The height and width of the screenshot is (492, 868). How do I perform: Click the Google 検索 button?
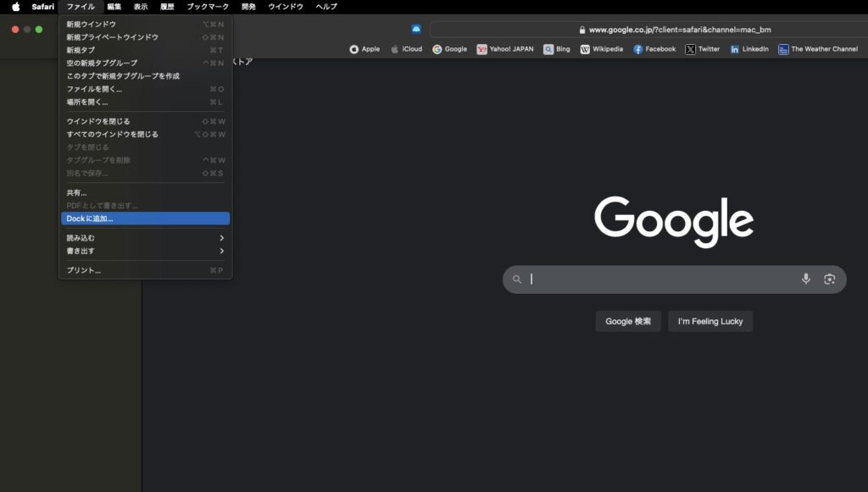coord(628,321)
